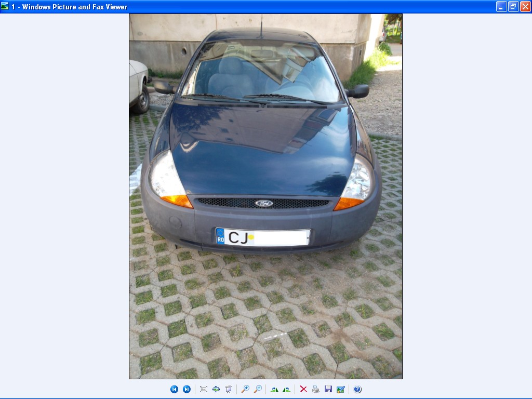Viewport: 532px width, 399px height.
Task: Save a copy using floppy disk icon
Action: pyautogui.click(x=328, y=389)
